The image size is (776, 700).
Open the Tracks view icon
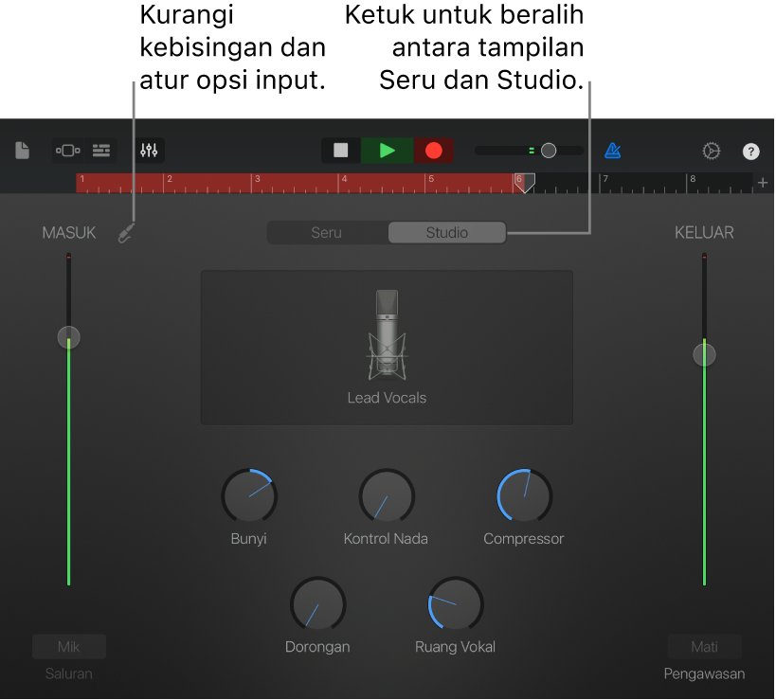click(100, 150)
